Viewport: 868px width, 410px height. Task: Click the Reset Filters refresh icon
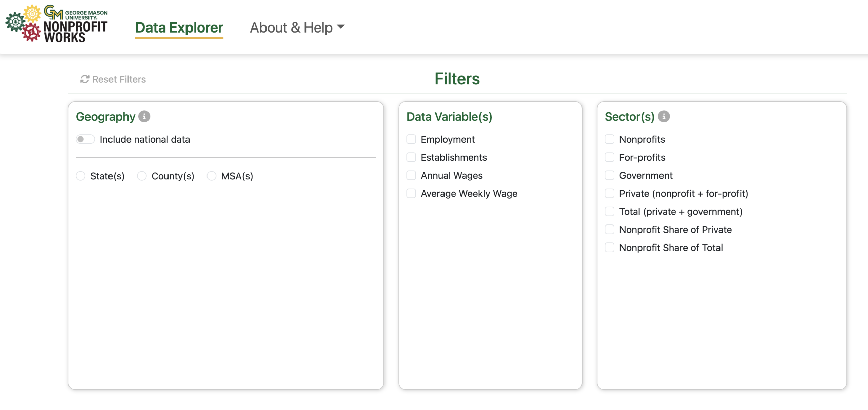84,79
